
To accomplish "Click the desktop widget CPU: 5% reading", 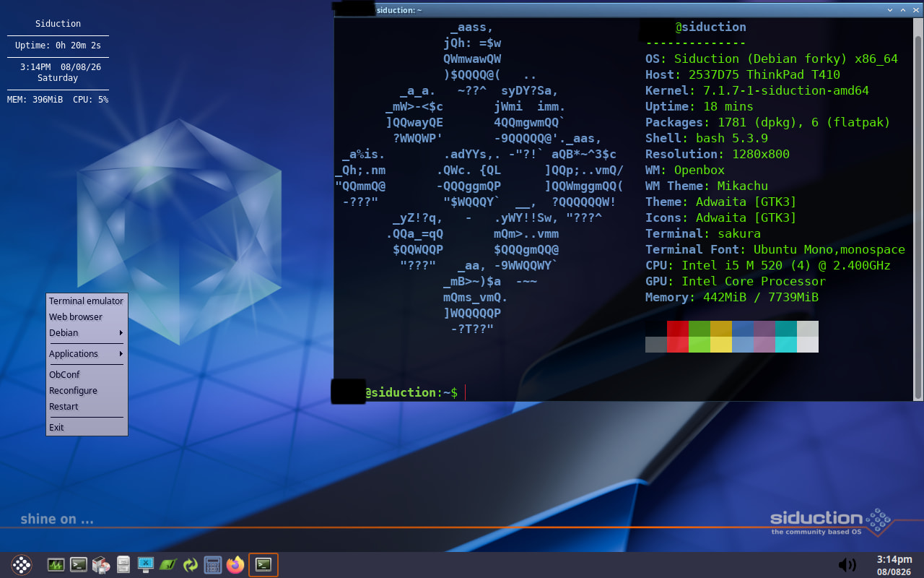I will tap(91, 100).
